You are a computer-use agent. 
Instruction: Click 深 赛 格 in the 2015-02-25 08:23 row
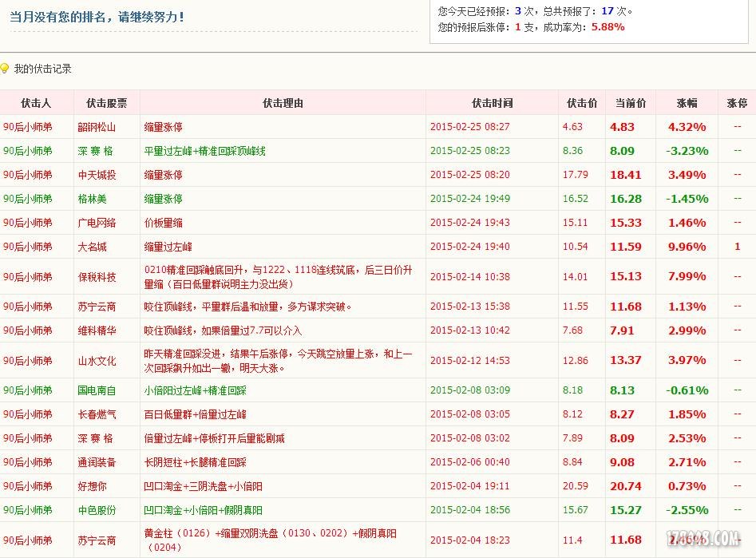click(96, 151)
